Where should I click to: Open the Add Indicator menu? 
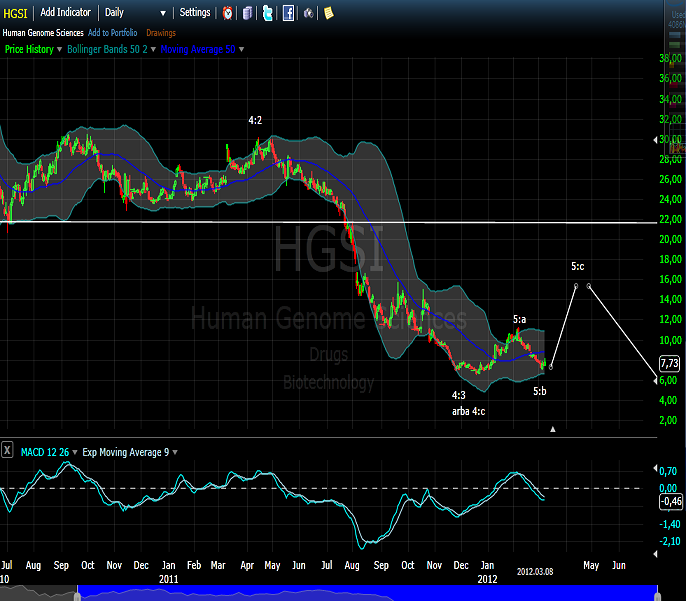coord(65,12)
